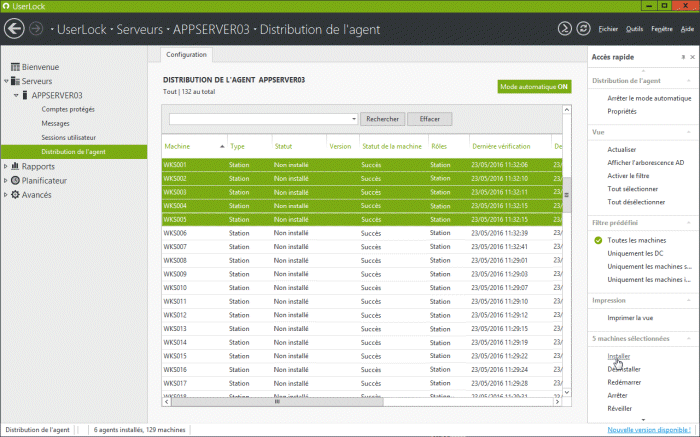The height and width of the screenshot is (437, 700).
Task: Click the pin icon of Accès rapide
Action: click(683, 57)
